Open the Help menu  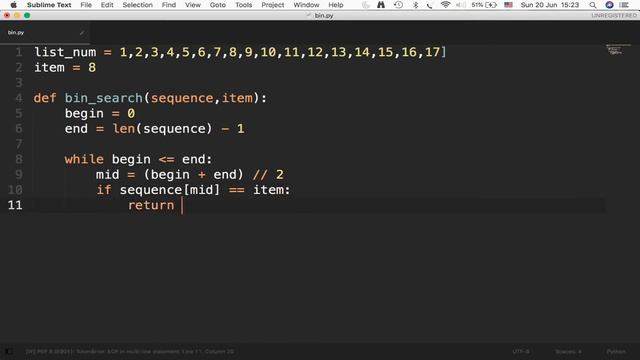pos(336,5)
